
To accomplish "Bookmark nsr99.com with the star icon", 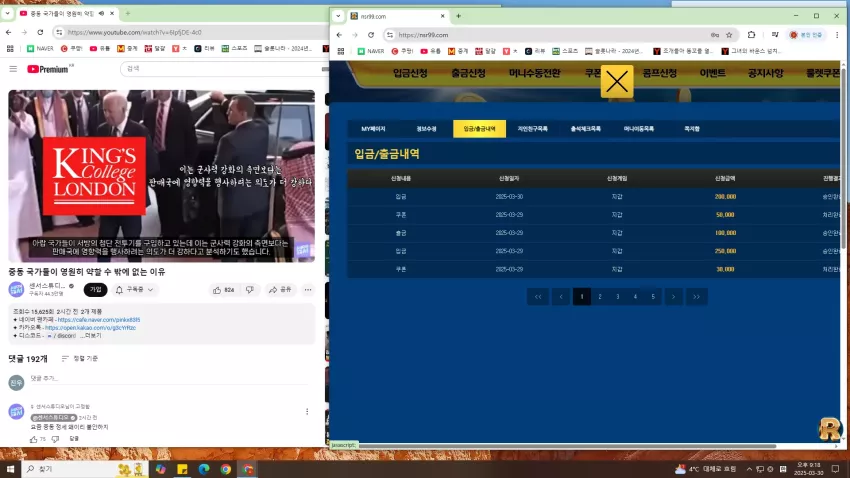I will coord(729,35).
